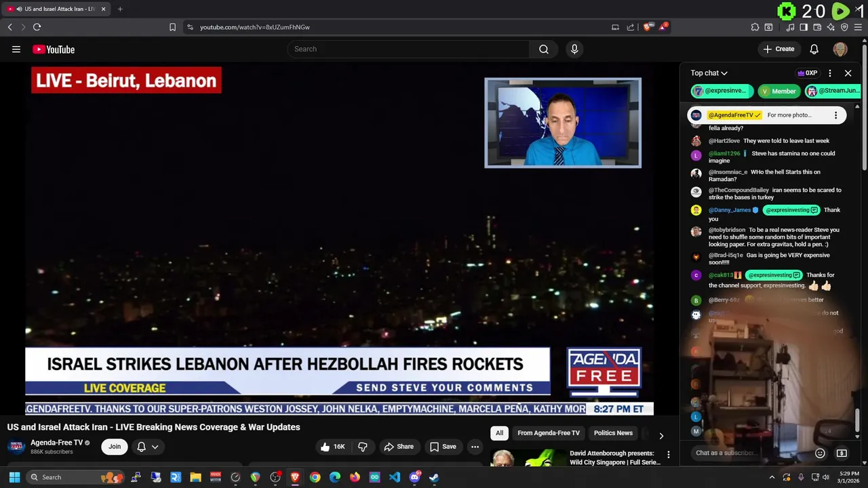
Task: Open pinned AgendaFreeTV message options menu
Action: pos(835,115)
